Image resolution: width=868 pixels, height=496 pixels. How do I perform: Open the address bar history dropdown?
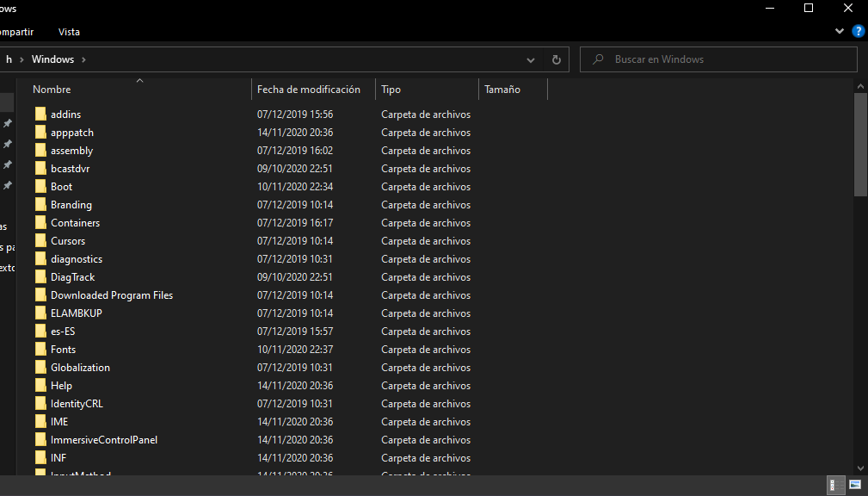point(530,60)
